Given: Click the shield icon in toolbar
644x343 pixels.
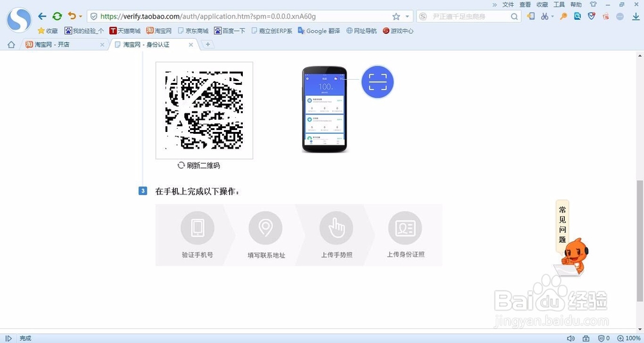Looking at the screenshot, I should 591,17.
